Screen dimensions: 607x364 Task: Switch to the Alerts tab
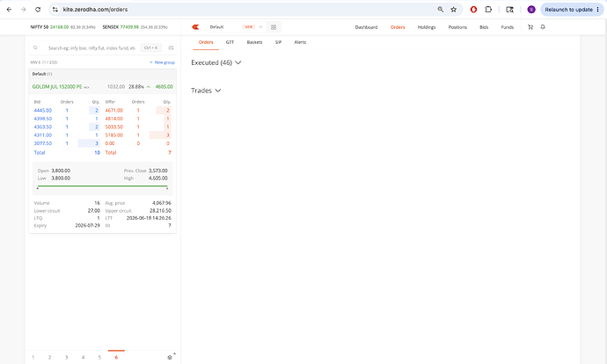(x=300, y=42)
